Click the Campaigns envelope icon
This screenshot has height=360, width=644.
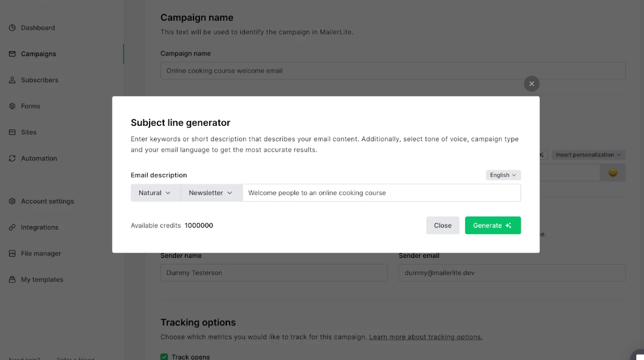(x=12, y=54)
